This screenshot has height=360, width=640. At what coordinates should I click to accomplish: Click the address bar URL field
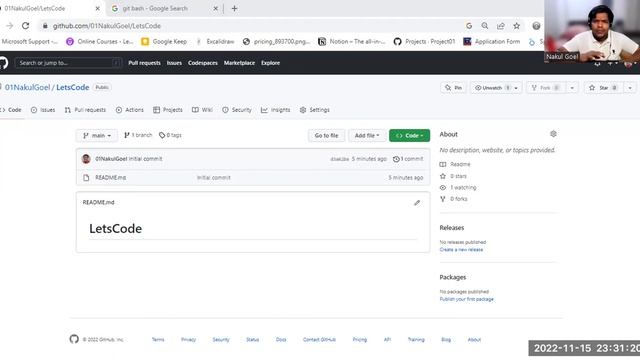[x=253, y=26]
